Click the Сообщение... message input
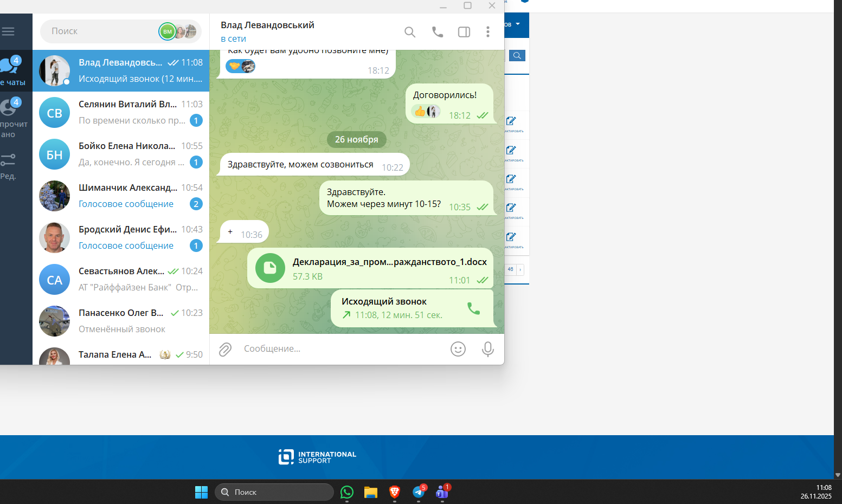 pyautogui.click(x=342, y=349)
